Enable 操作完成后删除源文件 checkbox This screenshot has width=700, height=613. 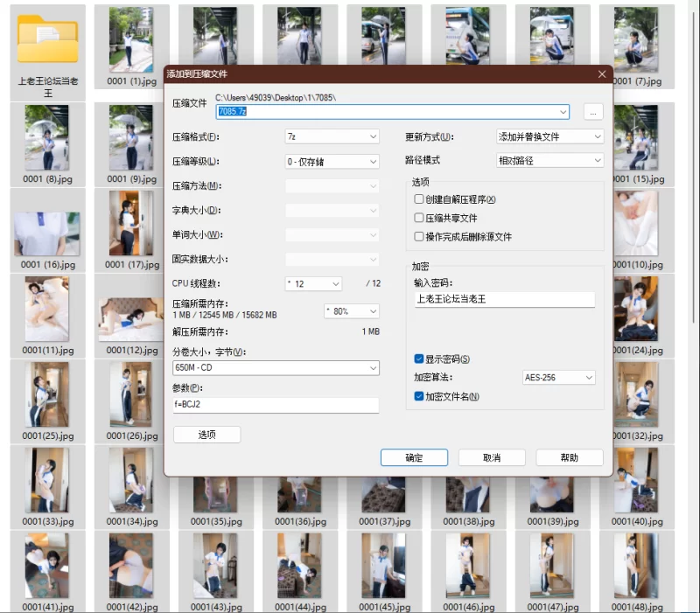point(419,236)
